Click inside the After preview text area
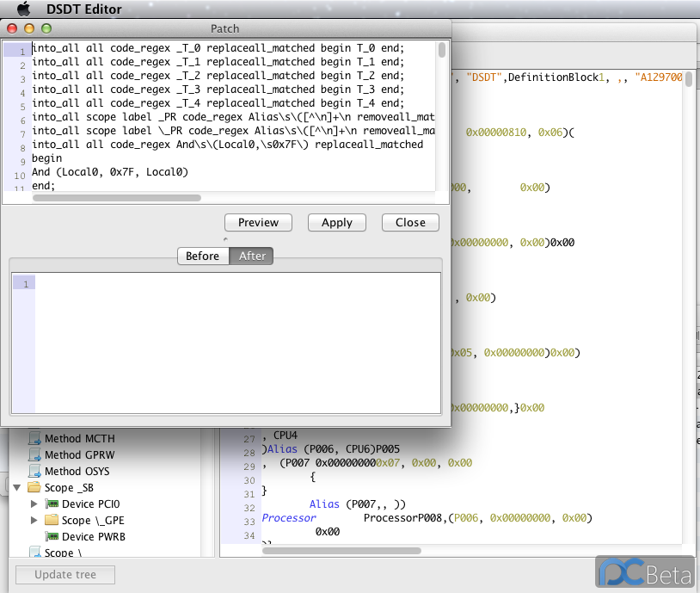Screen dimensions: 700x593 click(x=236, y=343)
